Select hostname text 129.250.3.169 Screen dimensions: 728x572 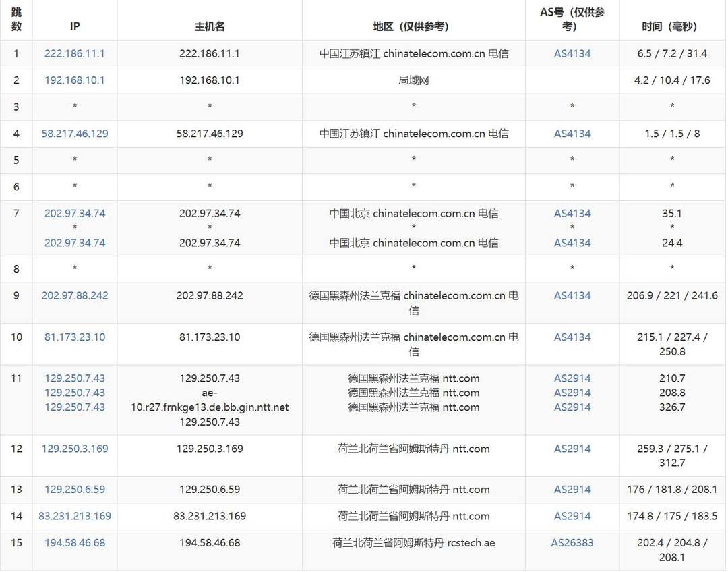tap(210, 449)
